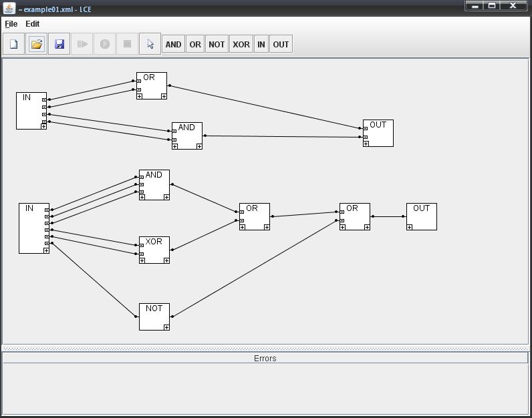532x418 pixels.
Task: Save the circuit with the floppy disk icon
Action: click(59, 44)
